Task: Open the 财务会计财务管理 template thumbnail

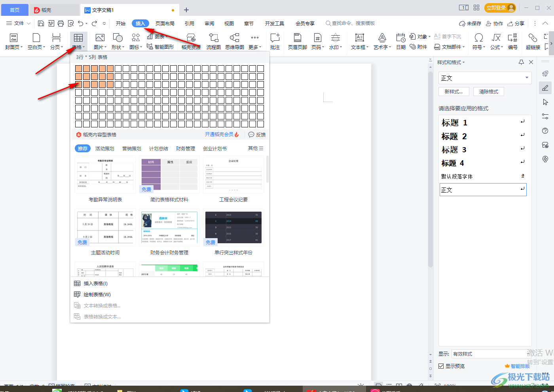Action: click(169, 227)
